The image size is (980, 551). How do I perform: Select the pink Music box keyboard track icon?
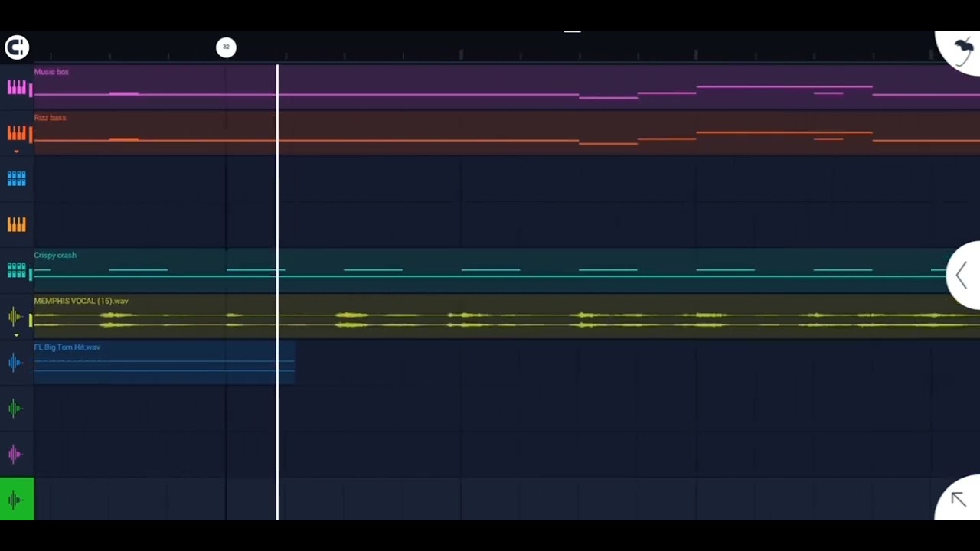(16, 87)
